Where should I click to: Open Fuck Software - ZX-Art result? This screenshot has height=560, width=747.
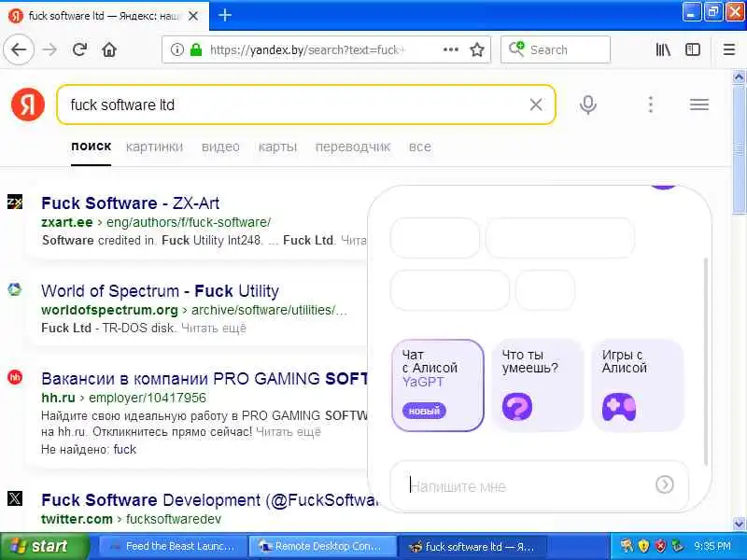pos(130,203)
